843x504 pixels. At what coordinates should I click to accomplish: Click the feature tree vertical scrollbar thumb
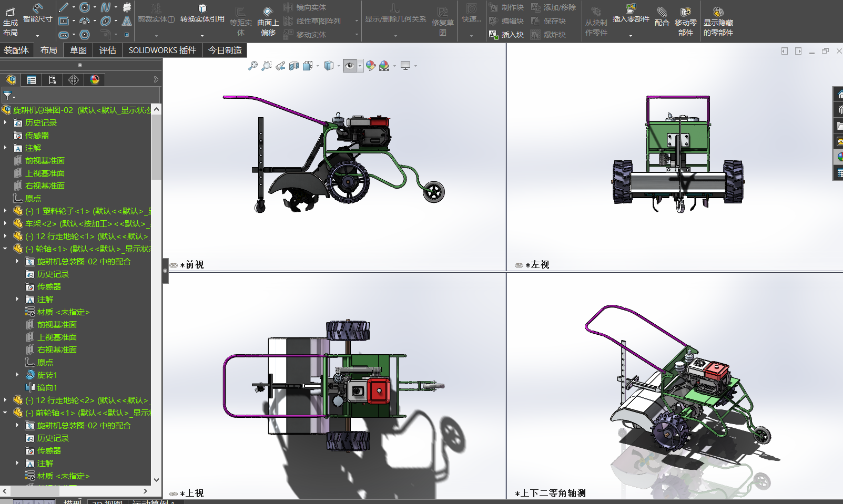[156, 147]
